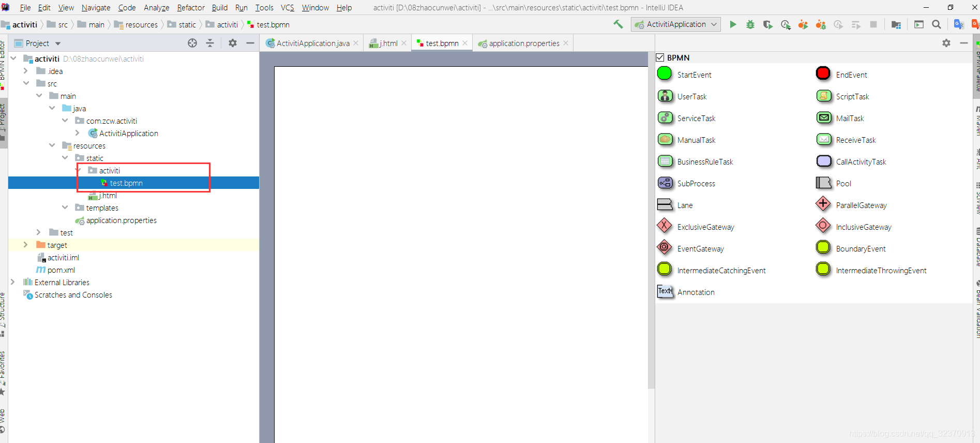Expand External Libraries node
Image resolution: width=980 pixels, height=443 pixels.
coord(13,282)
